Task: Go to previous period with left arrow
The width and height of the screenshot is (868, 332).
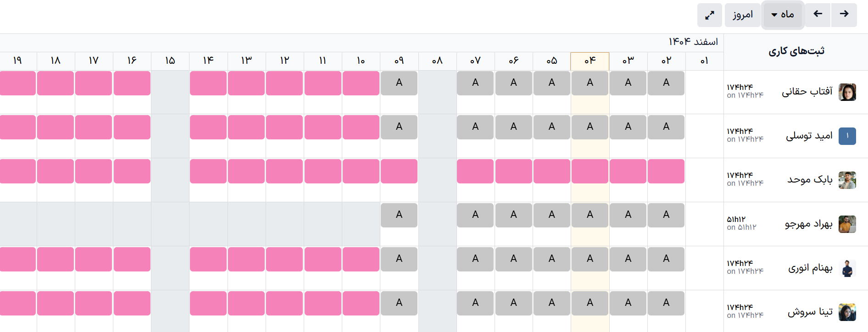Action: click(818, 15)
